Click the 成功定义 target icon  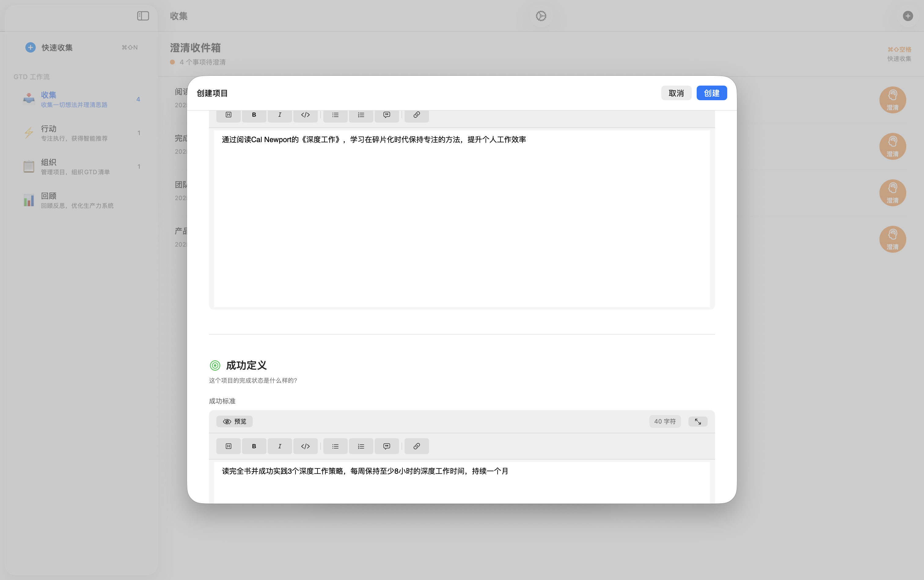coord(215,365)
